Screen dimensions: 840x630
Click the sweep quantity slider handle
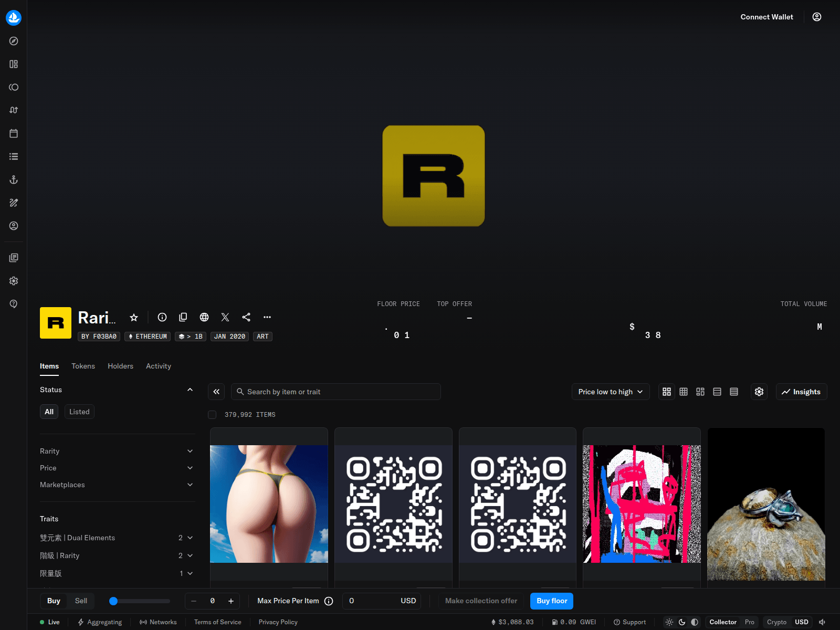113,601
